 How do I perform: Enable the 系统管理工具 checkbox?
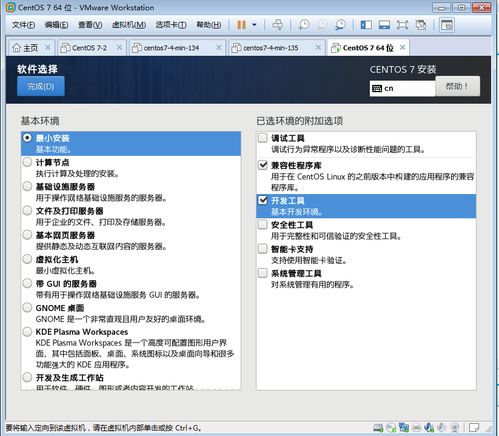tap(263, 273)
